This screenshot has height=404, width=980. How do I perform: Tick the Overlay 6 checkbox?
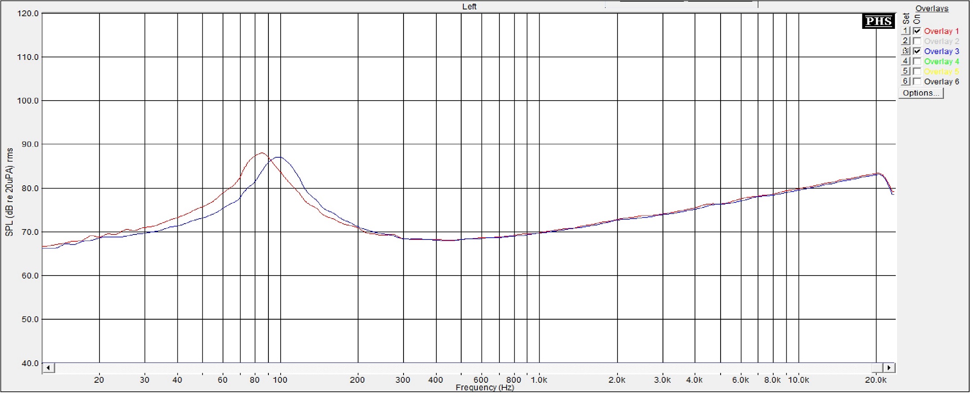click(x=917, y=82)
